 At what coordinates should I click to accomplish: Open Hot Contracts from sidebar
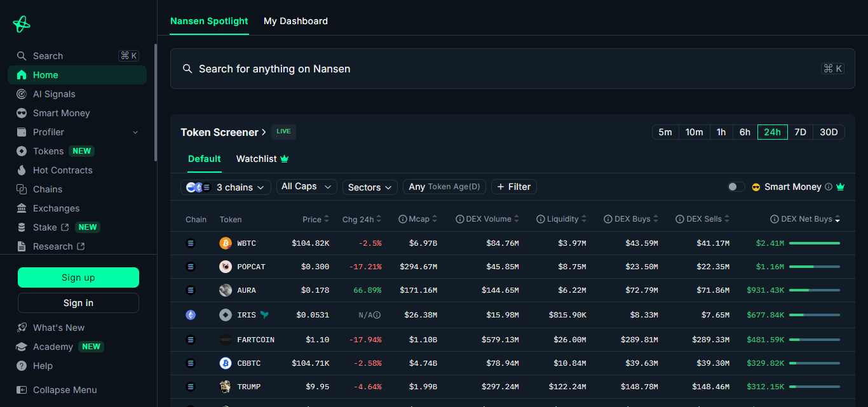(x=77, y=170)
